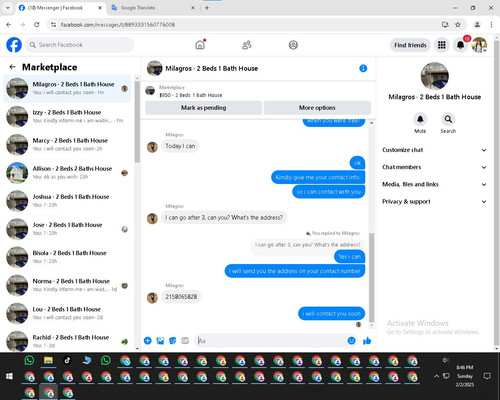Image resolution: width=500 pixels, height=400 pixels.
Task: Open the Friends icon in top navigation
Action: click(247, 45)
